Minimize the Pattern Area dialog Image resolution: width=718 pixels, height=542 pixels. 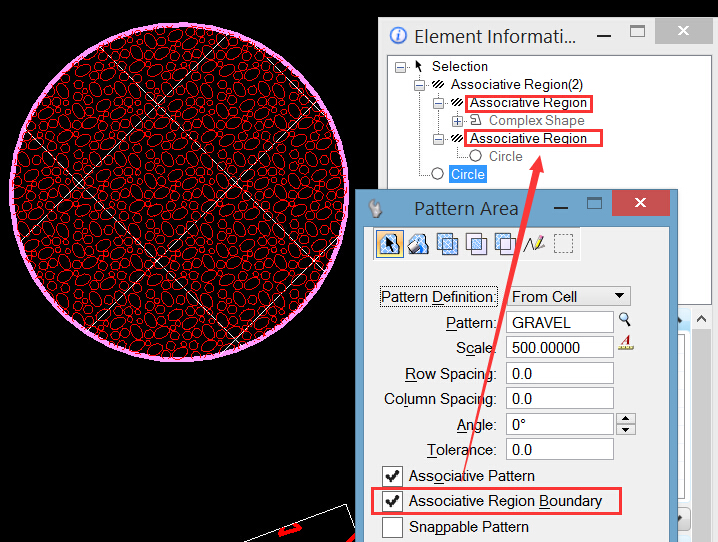(561, 208)
